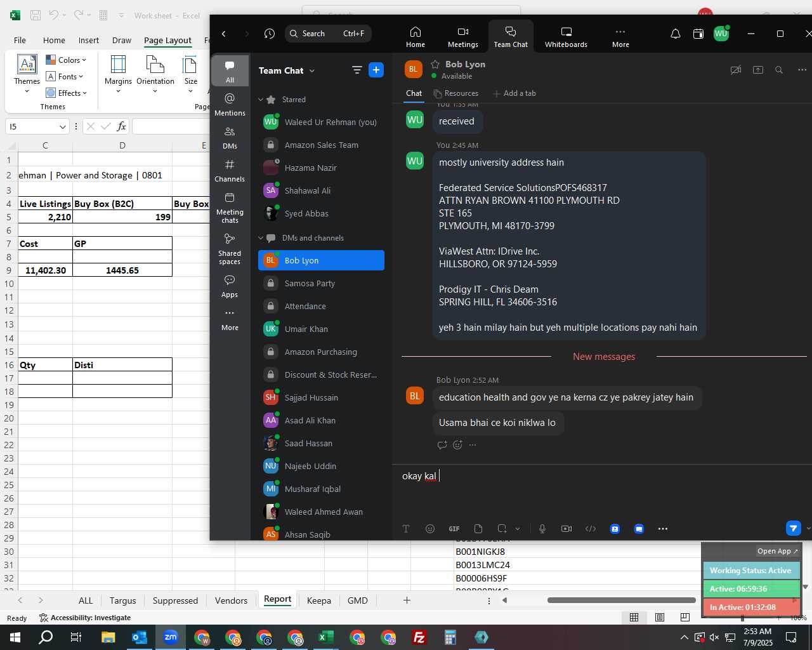
Task: Search within Bob Lyon chat
Action: point(779,70)
